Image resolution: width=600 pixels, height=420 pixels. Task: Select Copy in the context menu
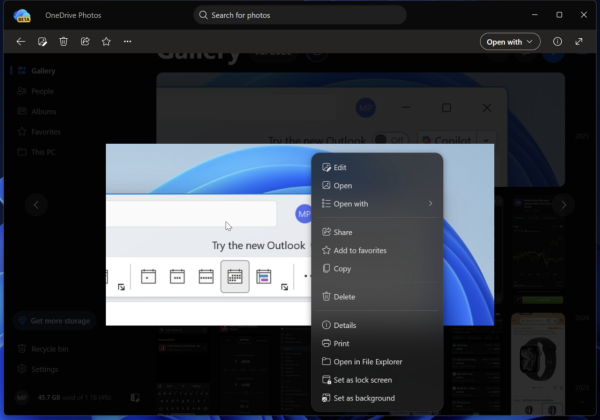pos(377,269)
